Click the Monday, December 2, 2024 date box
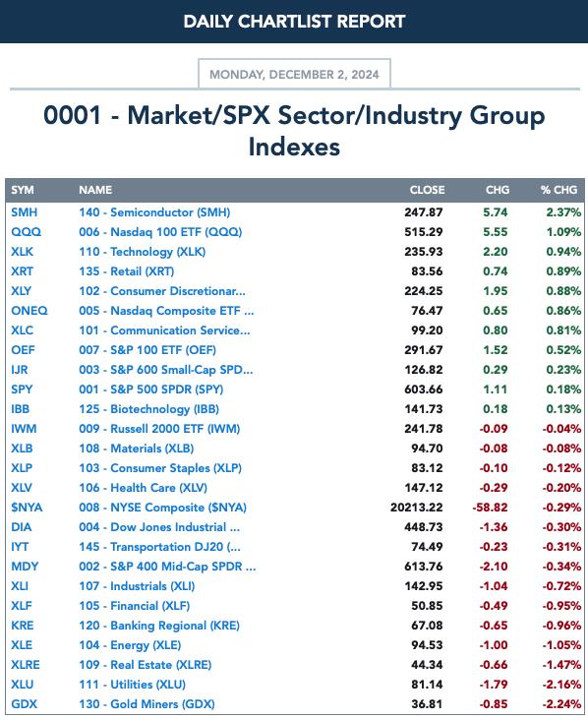The height and width of the screenshot is (720, 588). pyautogui.click(x=294, y=75)
